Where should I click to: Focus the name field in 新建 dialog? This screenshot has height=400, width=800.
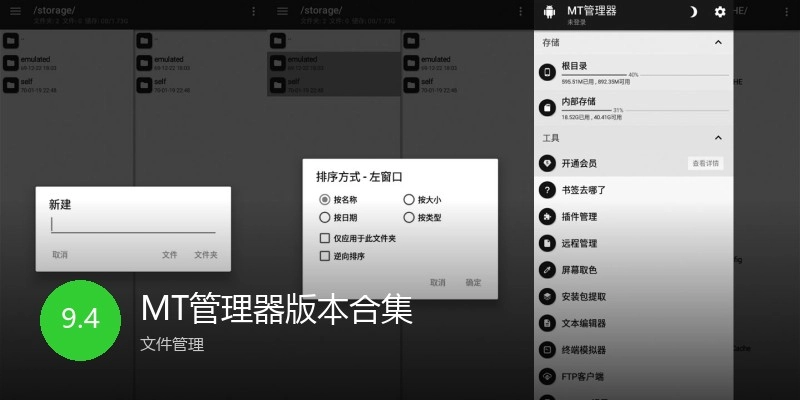coord(133,225)
